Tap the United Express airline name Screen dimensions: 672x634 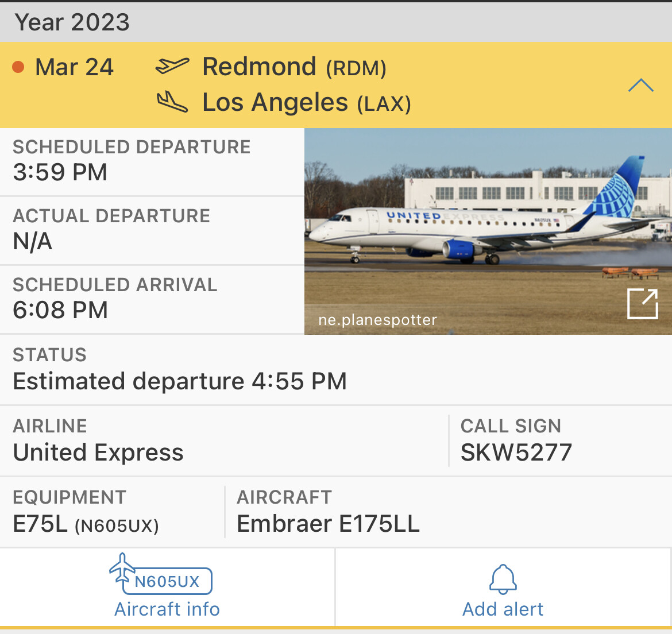[x=98, y=453]
